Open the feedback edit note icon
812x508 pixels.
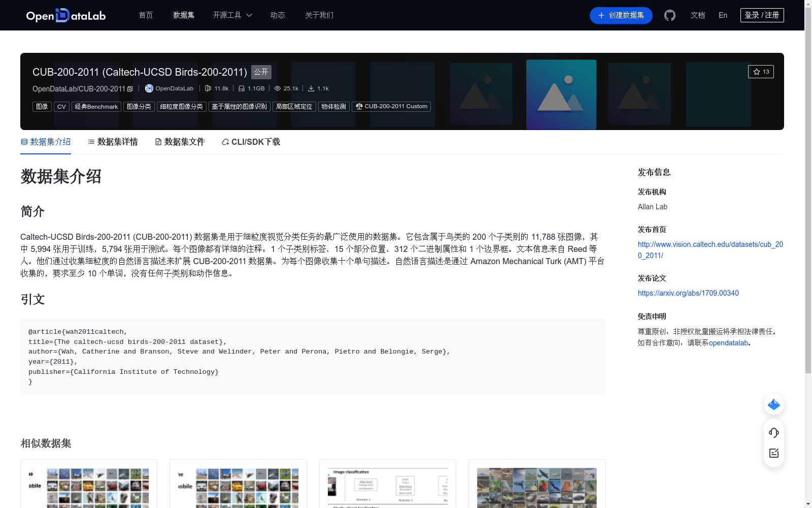pos(774,453)
